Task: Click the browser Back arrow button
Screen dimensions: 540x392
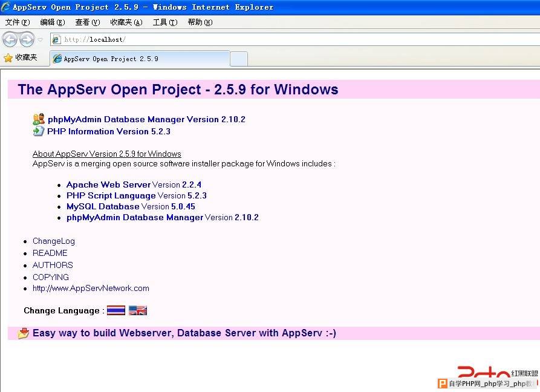Action: tap(10, 39)
